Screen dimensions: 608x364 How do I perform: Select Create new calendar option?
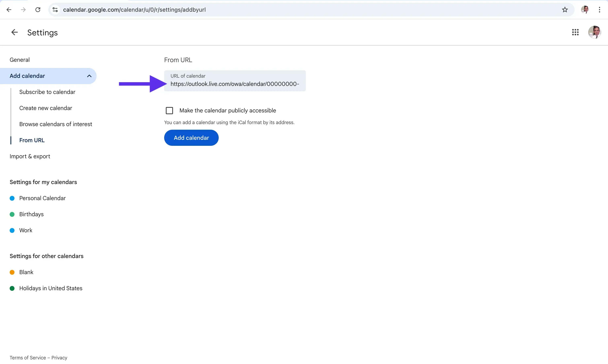(x=46, y=108)
